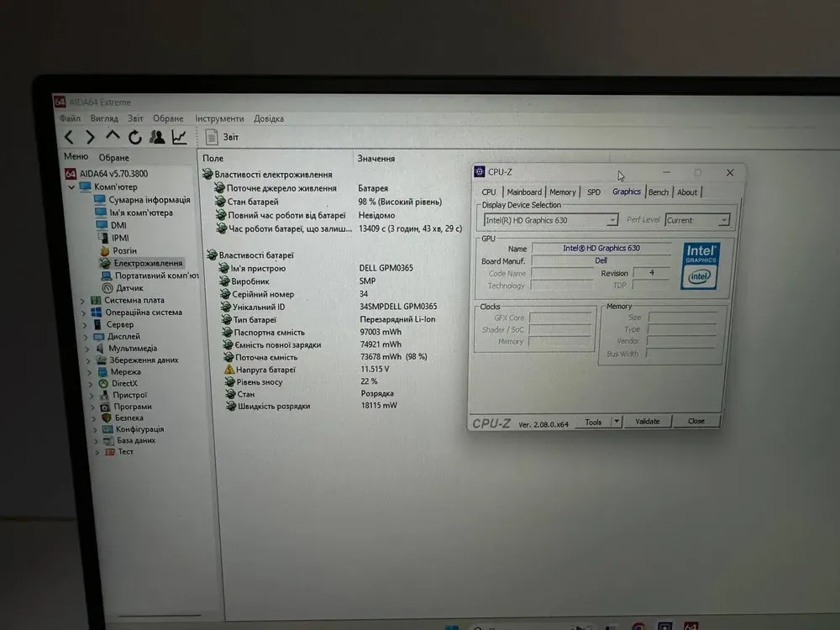The height and width of the screenshot is (630, 840).
Task: Click the Intel Graphics logo in CPU-Z
Action: tap(700, 266)
